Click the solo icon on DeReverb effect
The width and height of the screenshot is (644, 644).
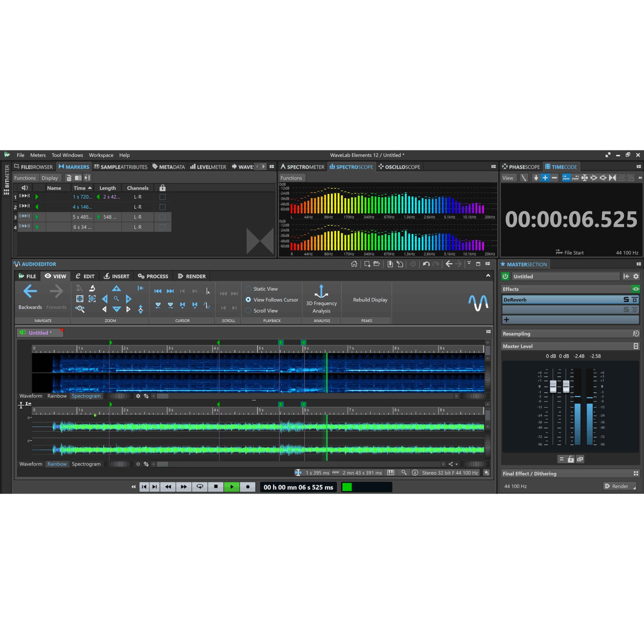pyautogui.click(x=626, y=300)
